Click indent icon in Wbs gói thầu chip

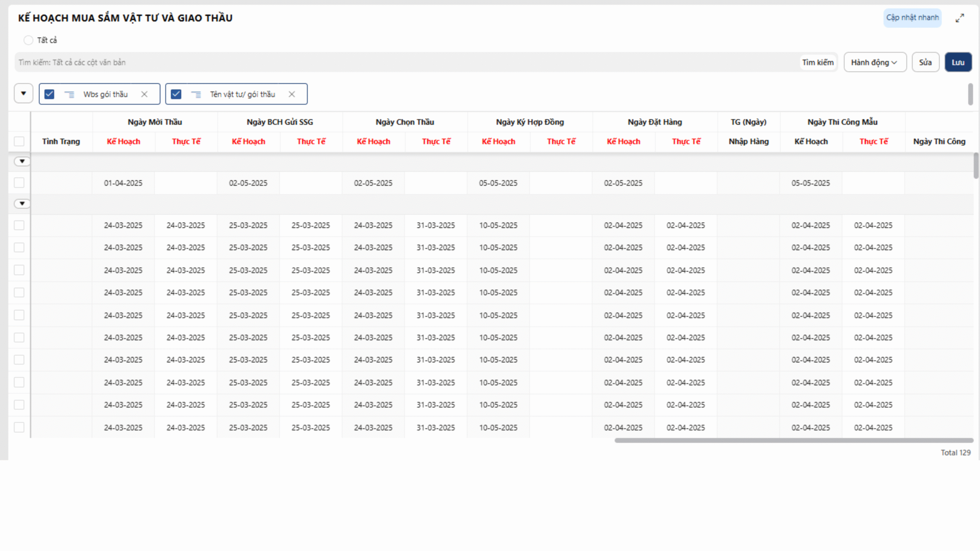[x=69, y=94]
